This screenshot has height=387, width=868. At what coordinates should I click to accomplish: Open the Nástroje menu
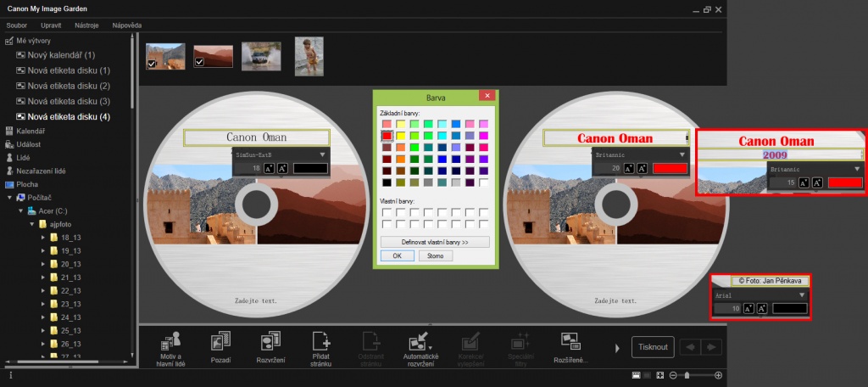(x=87, y=25)
